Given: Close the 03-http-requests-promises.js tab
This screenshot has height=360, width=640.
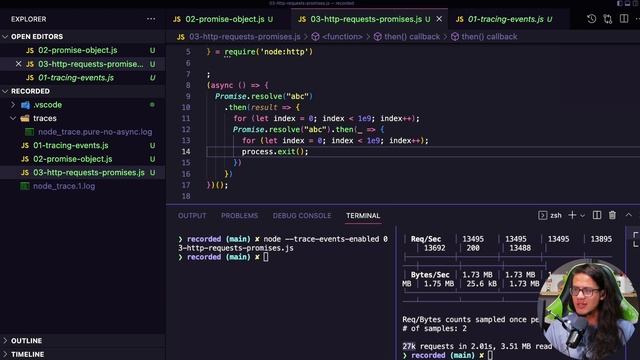Looking at the screenshot, I should coord(439,19).
